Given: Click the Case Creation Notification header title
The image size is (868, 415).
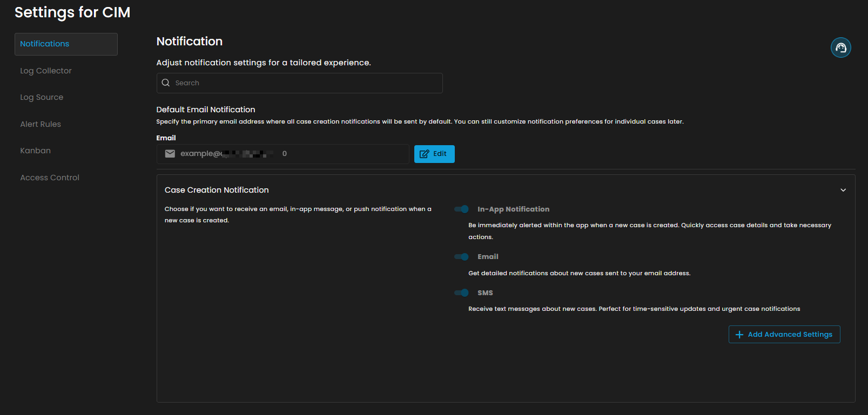Looking at the screenshot, I should tap(217, 190).
